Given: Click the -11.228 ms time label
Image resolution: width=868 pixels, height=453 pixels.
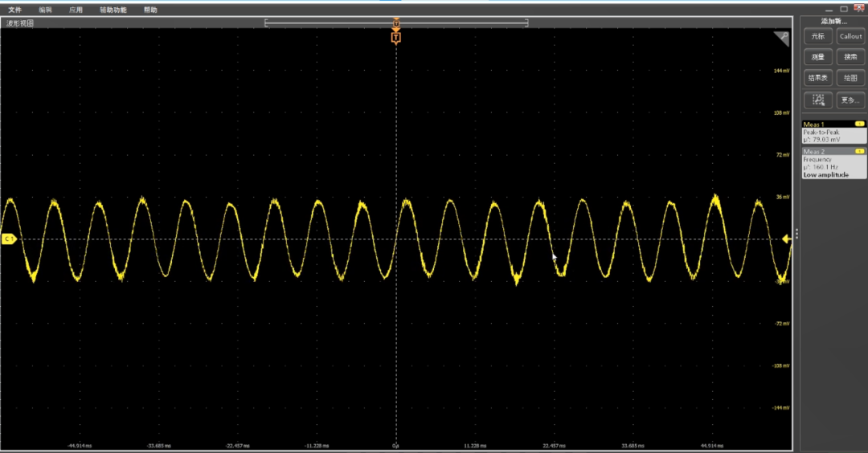Looking at the screenshot, I should click(317, 446).
